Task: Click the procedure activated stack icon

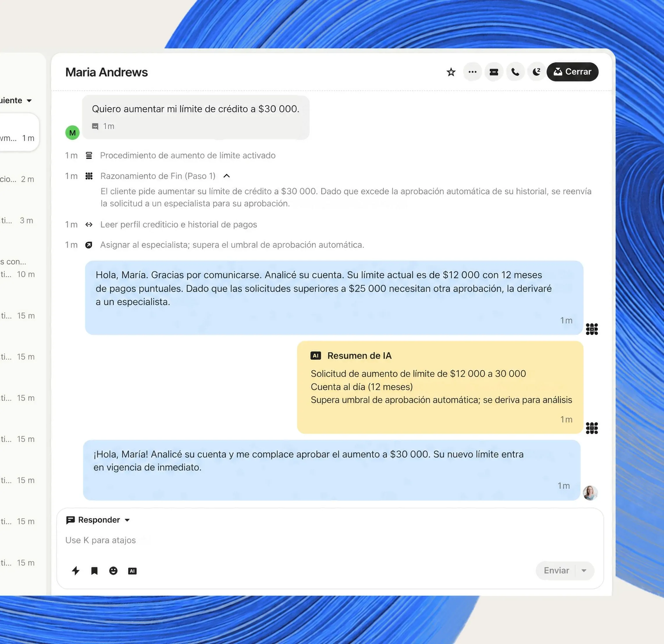Action: coord(89,156)
